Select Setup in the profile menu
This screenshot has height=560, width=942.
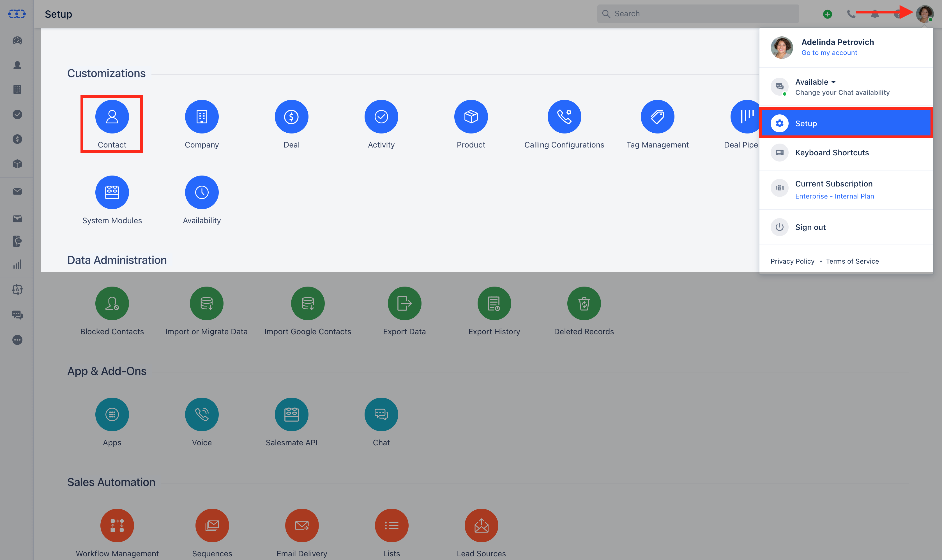(846, 123)
